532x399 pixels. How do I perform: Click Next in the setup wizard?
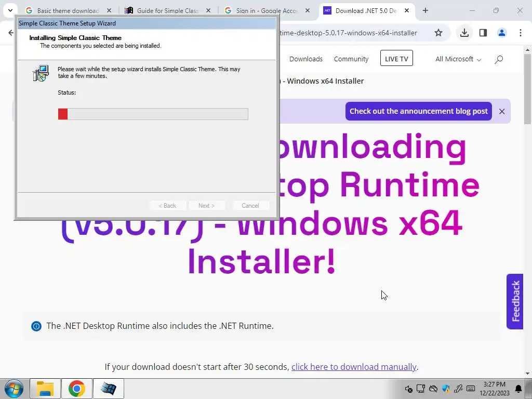click(x=207, y=206)
